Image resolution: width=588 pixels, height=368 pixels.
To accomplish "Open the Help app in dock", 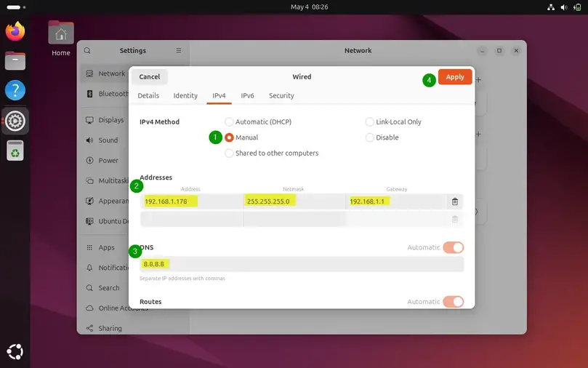I will (x=15, y=90).
